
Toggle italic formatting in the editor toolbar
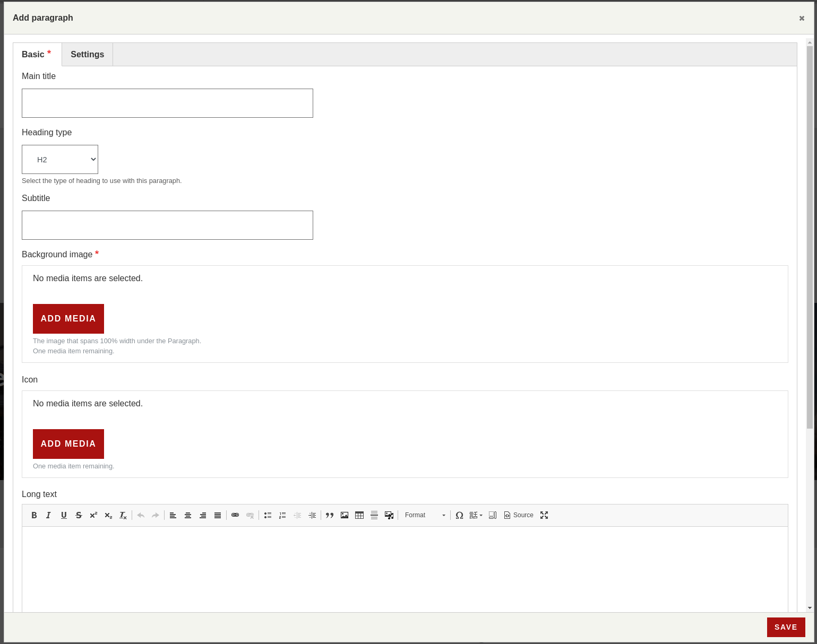point(48,515)
